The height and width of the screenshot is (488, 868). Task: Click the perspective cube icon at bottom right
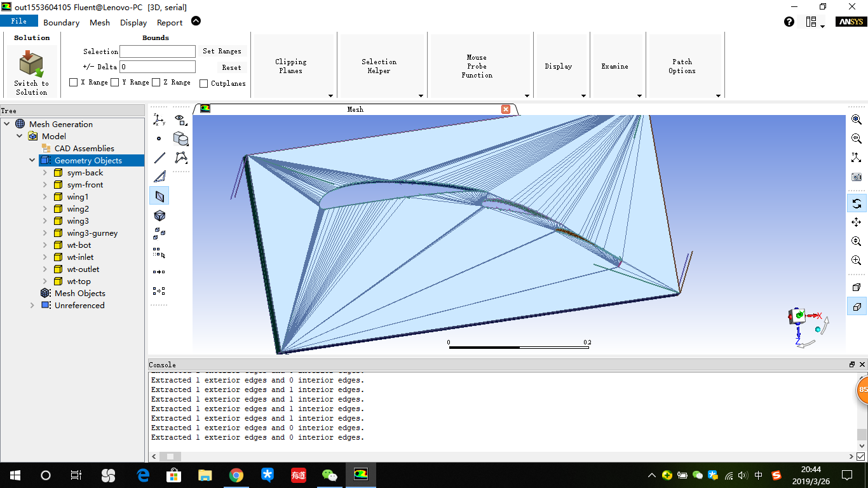[857, 306]
